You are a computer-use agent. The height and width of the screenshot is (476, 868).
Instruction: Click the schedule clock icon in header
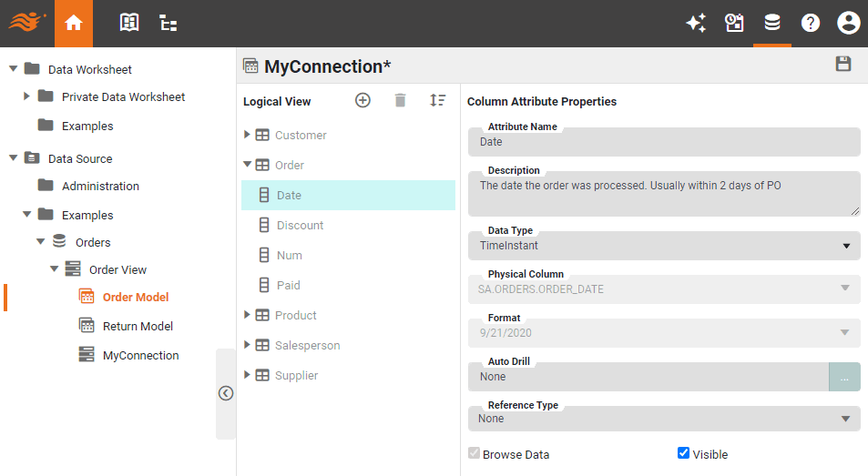coord(734,24)
